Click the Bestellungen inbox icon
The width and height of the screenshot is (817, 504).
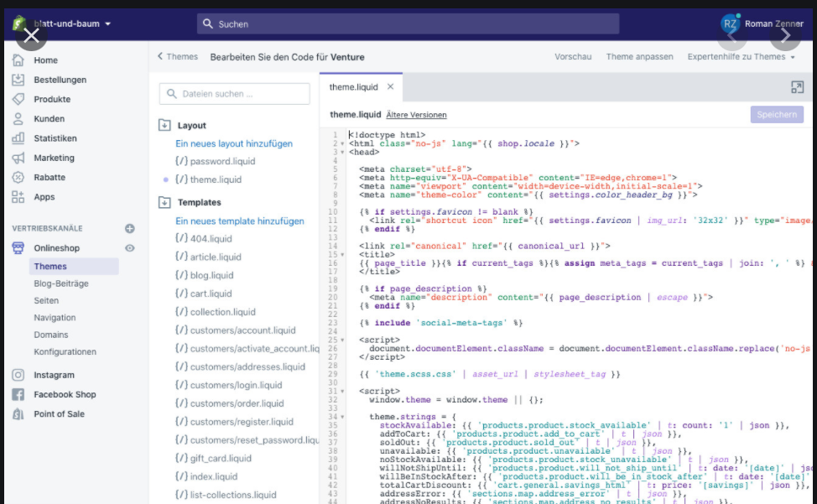pyautogui.click(x=18, y=80)
